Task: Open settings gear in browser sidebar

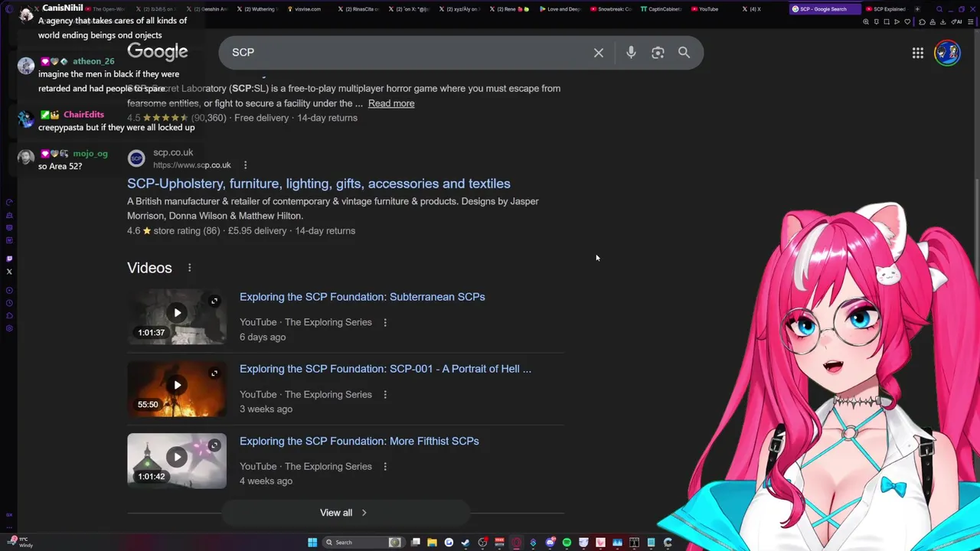Action: point(9,328)
